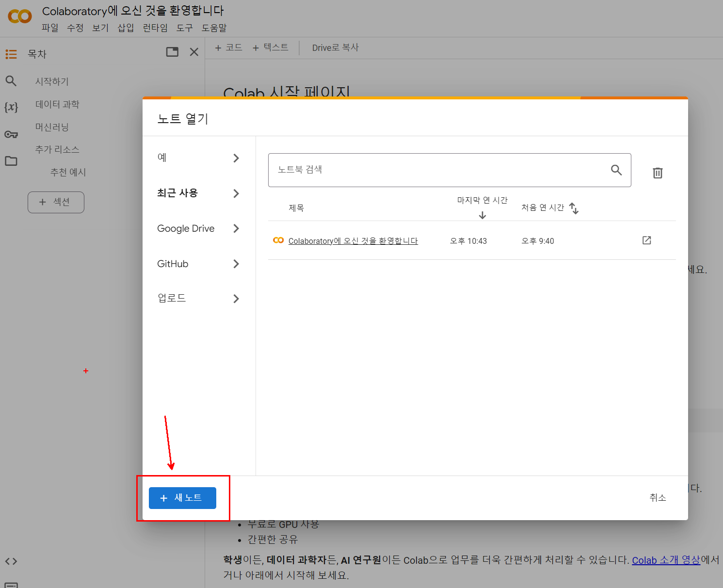
Task: Add a section with + 섹션
Action: (56, 202)
